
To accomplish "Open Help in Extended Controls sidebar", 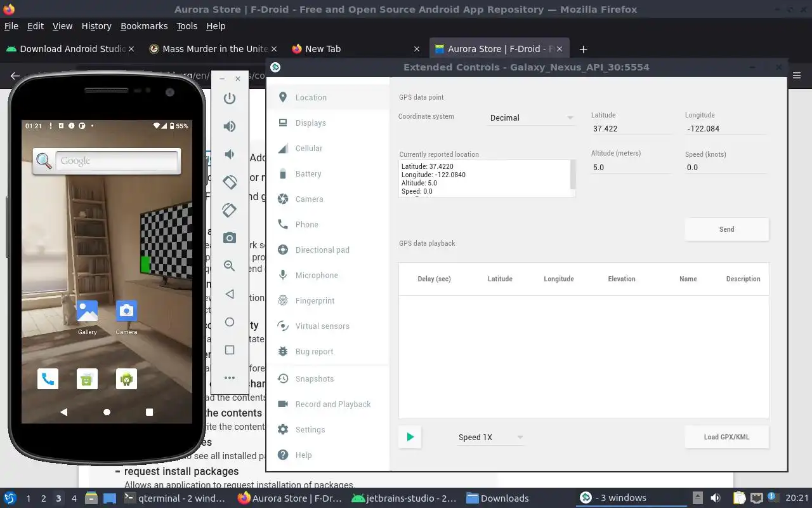I will (327, 455).
